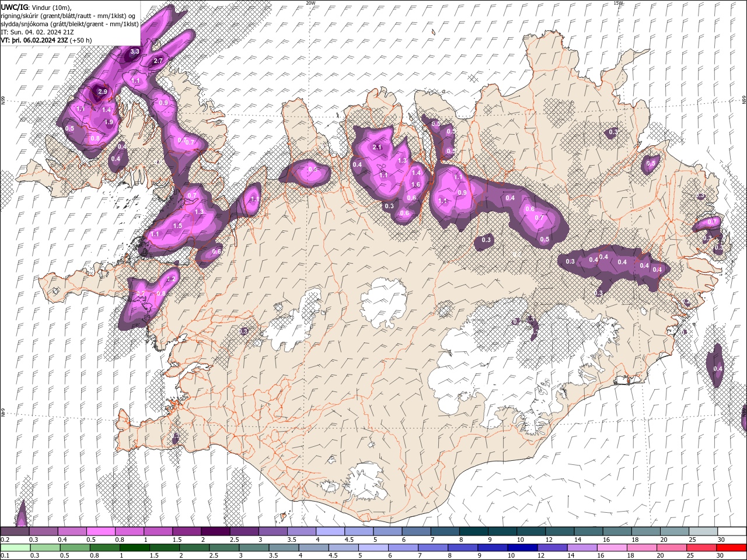Screen dimensions: 747x560
Task: Click the 3.3 snowfall value on the map
Action: [135, 52]
